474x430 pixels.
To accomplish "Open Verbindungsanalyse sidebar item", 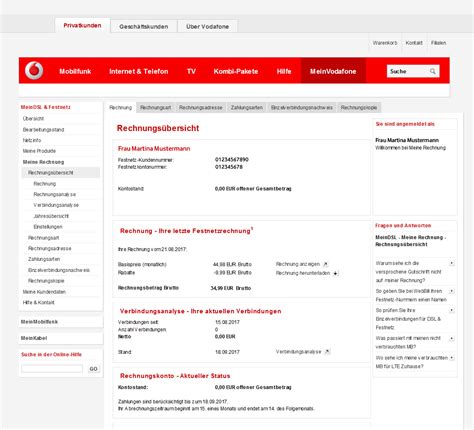I will [56, 205].
